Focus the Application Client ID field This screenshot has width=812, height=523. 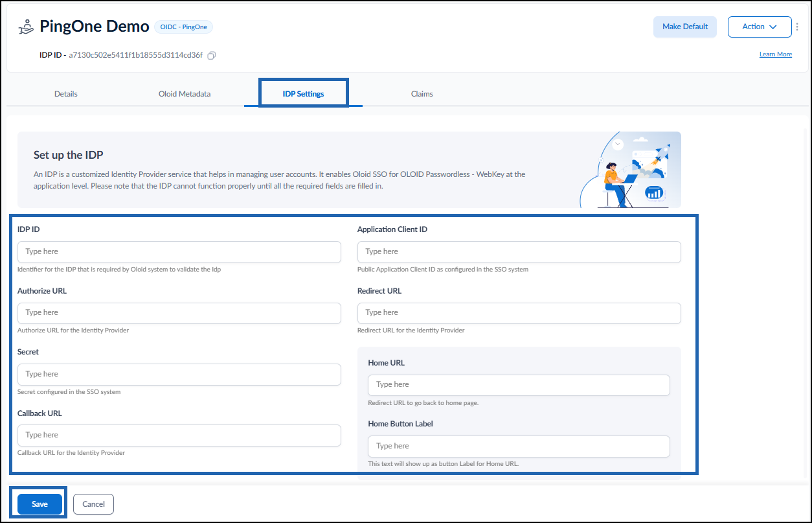tap(519, 252)
